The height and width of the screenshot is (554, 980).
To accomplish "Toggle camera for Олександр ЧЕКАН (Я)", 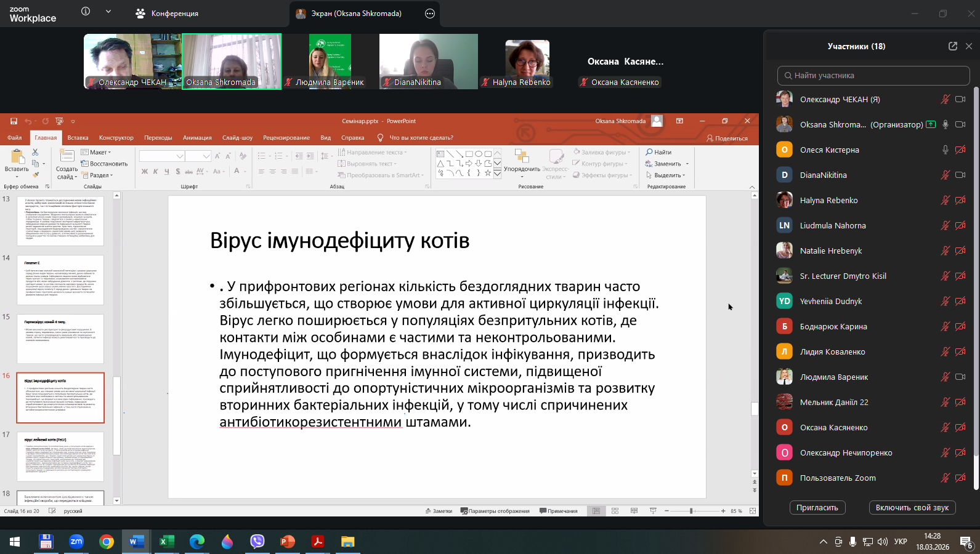I will pyautogui.click(x=960, y=99).
